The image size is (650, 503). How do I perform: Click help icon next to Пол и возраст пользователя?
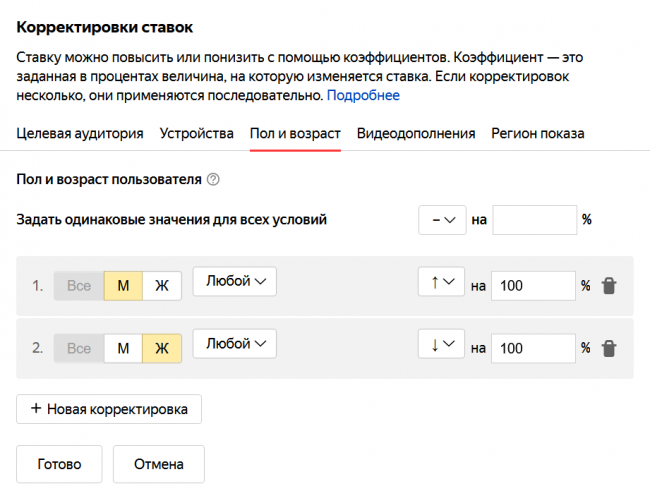click(212, 180)
